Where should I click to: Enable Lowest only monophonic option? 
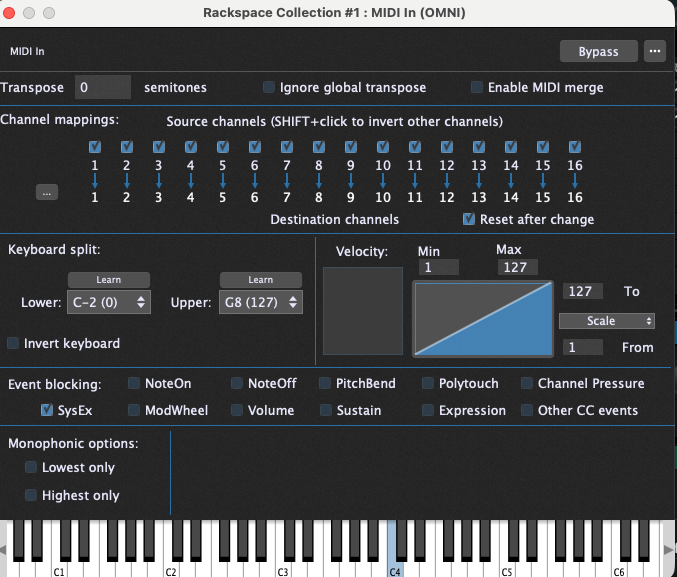32,468
